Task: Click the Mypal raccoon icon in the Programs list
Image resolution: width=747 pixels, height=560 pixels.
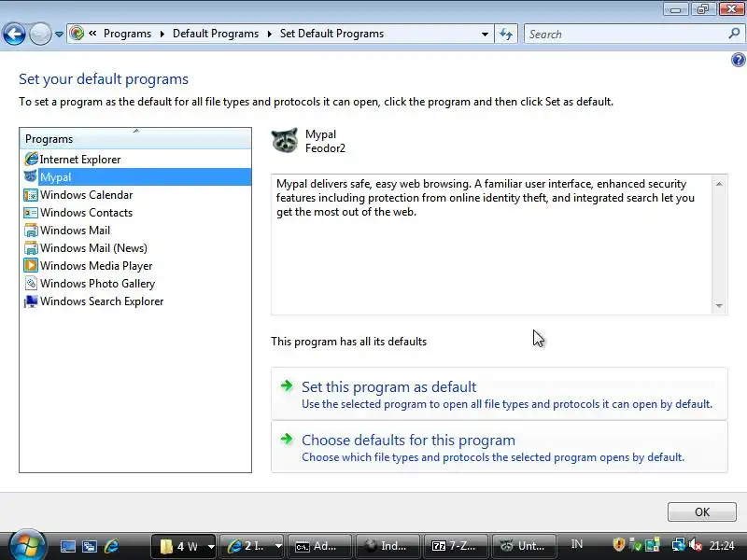Action: [x=31, y=176]
